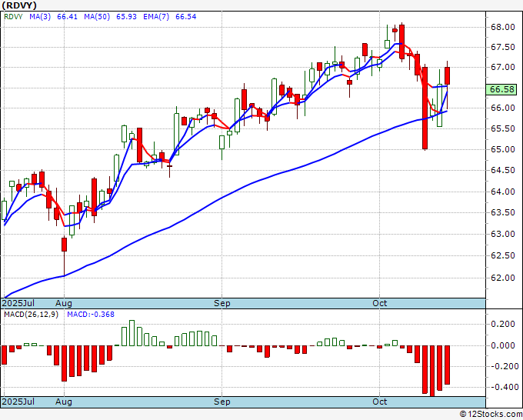The height and width of the screenshot is (420, 523).
Task: Open the 12Stocks.com copyright link
Action: [491, 415]
